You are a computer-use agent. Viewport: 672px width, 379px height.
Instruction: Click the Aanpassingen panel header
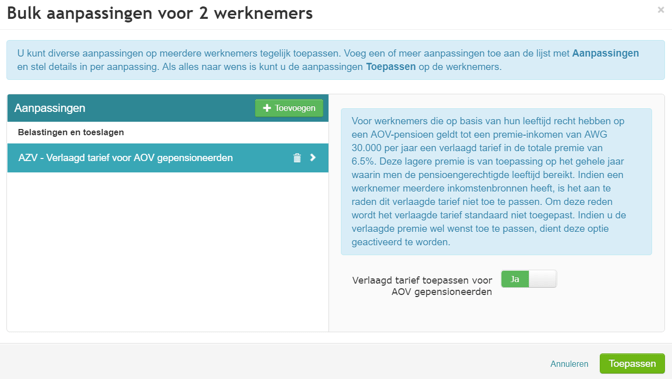point(168,108)
